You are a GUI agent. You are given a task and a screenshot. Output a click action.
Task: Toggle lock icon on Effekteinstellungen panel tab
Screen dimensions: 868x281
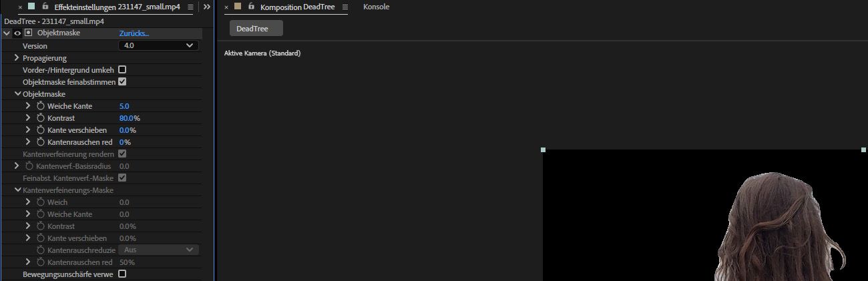(x=45, y=6)
